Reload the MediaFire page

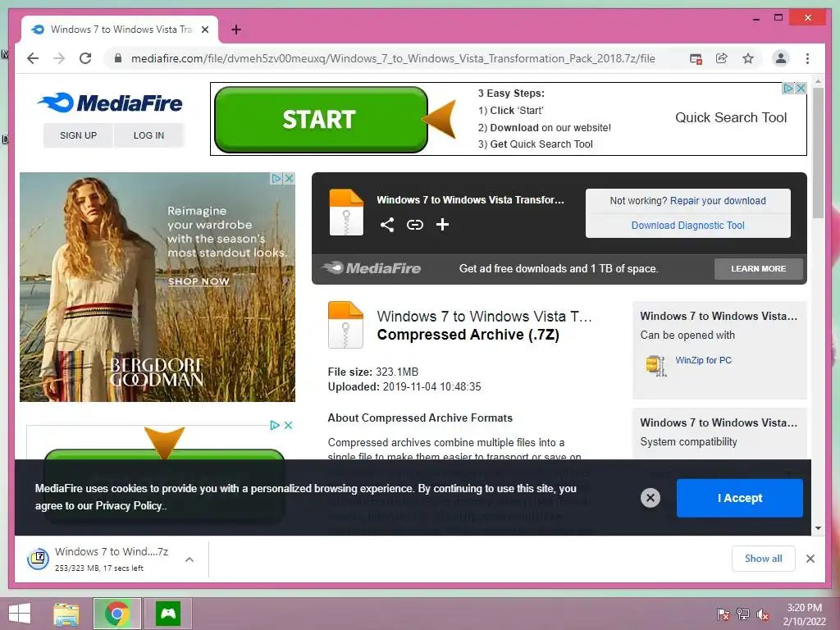(x=85, y=58)
